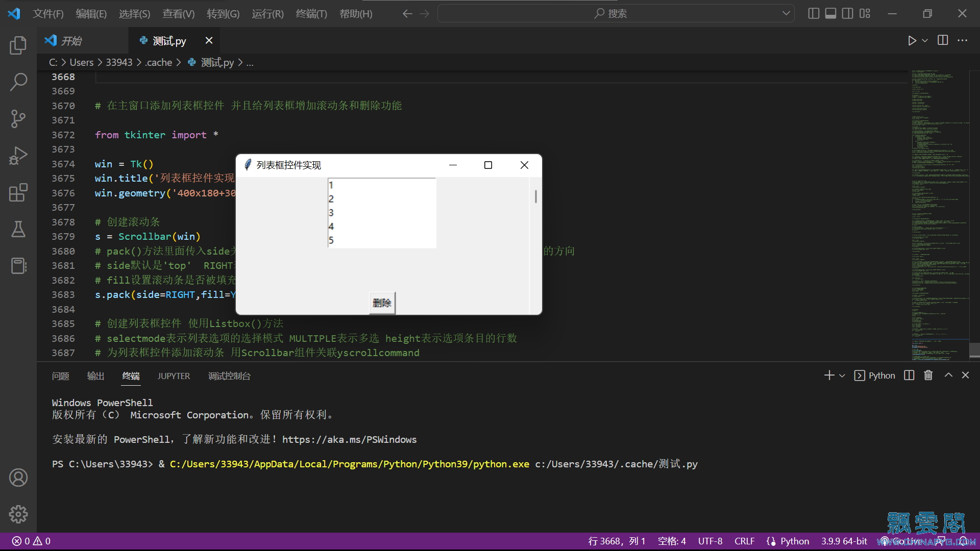Change line ending via CRLF
The width and height of the screenshot is (980, 551).
pyautogui.click(x=744, y=541)
